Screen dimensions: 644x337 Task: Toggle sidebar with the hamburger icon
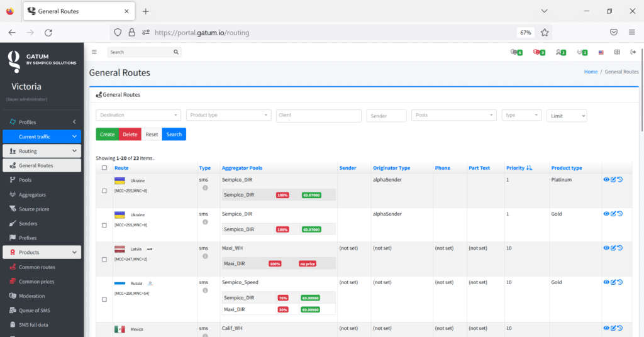tap(94, 52)
